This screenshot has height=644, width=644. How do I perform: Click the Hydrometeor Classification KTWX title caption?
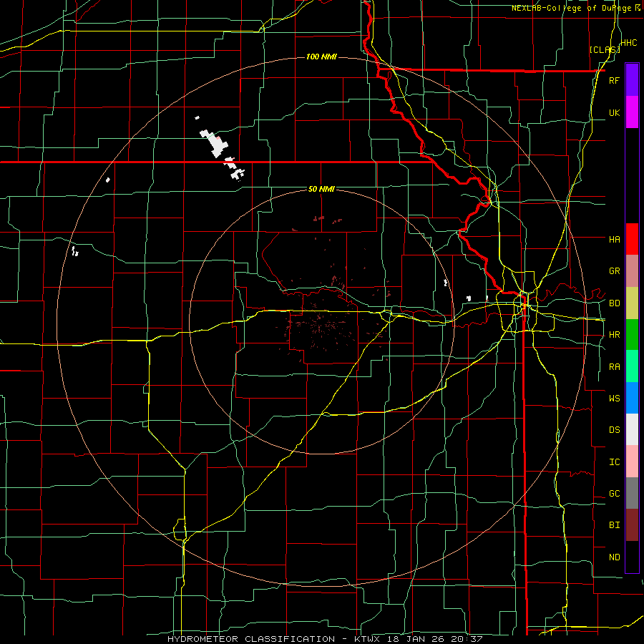pos(325,639)
